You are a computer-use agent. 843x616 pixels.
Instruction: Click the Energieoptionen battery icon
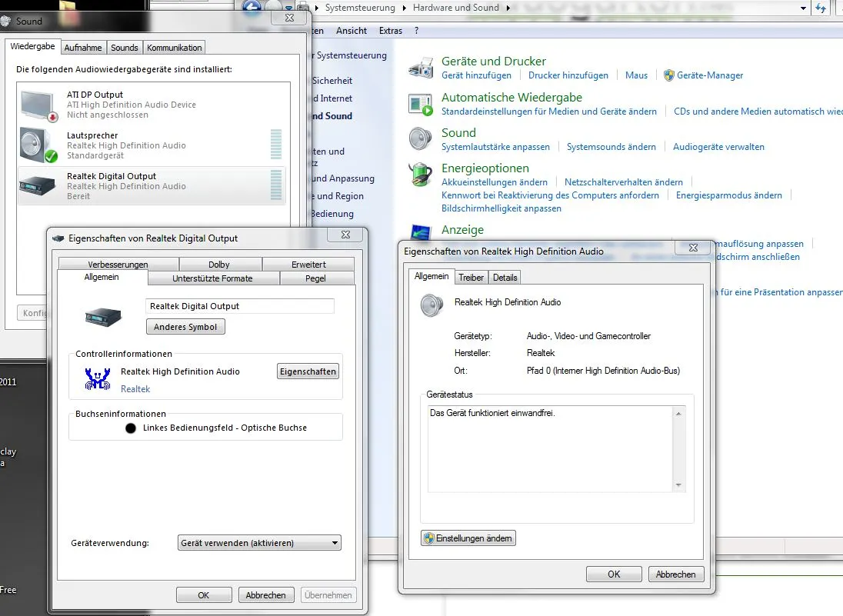click(x=421, y=175)
